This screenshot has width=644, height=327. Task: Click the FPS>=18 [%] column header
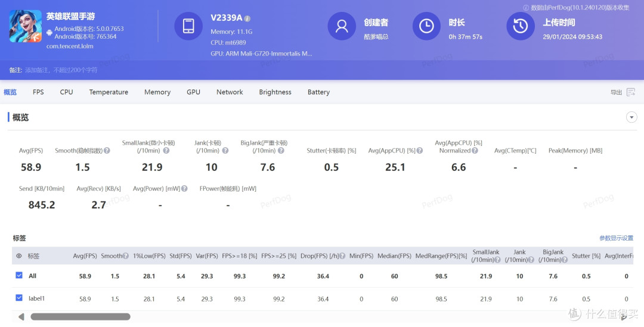click(x=240, y=256)
